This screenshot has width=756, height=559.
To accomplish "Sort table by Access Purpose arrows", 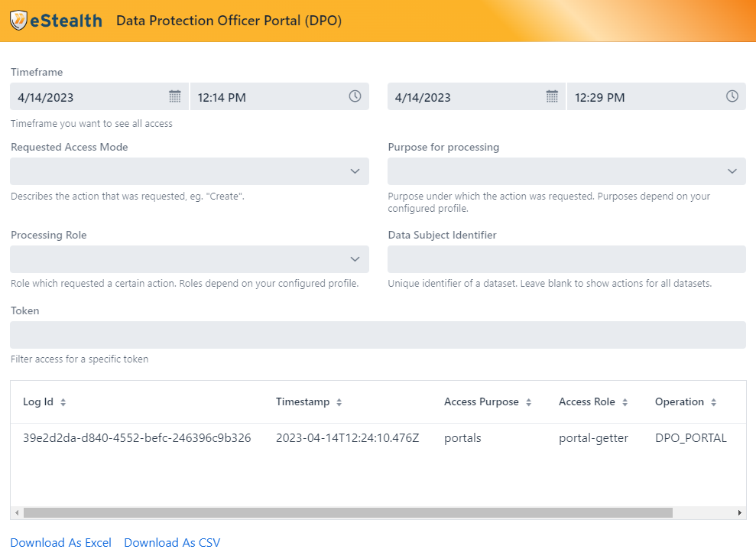I will point(528,402).
